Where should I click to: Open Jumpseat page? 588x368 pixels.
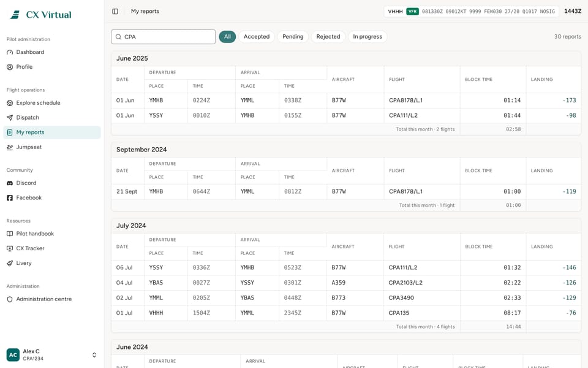pyautogui.click(x=52, y=147)
